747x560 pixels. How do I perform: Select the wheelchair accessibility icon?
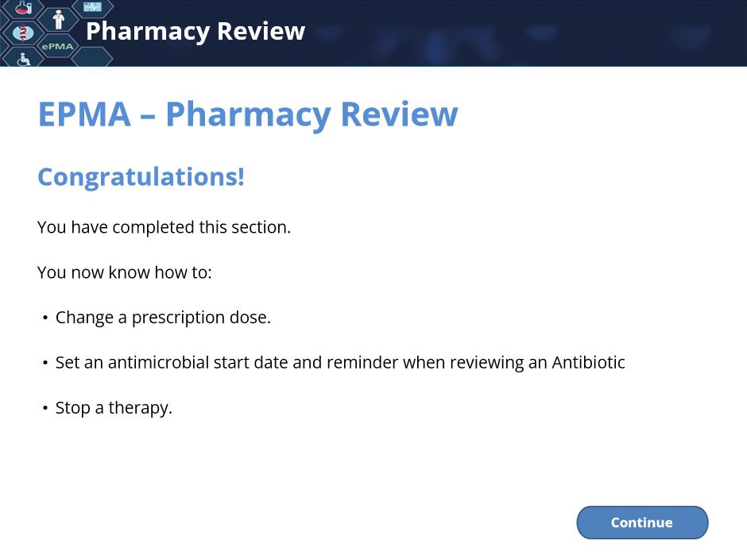[23, 59]
